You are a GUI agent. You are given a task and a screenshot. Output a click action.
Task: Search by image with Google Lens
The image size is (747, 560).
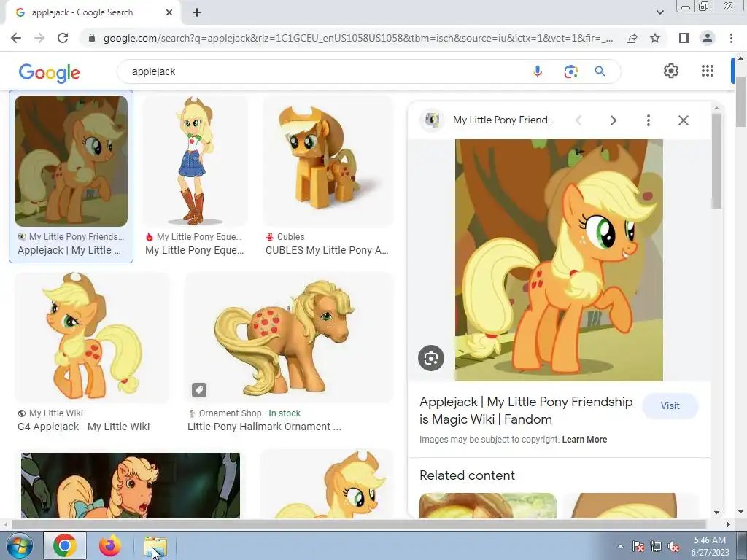pos(570,71)
